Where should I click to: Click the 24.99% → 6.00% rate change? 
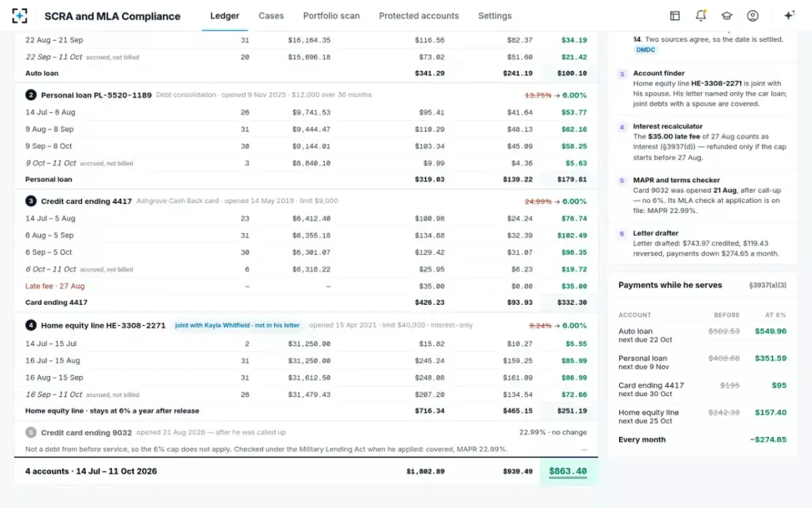[x=556, y=201]
